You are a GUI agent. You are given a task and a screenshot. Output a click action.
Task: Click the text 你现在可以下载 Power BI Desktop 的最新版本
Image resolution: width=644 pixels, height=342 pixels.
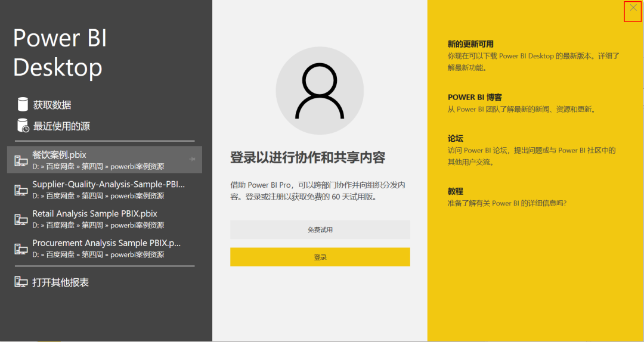tap(534, 61)
